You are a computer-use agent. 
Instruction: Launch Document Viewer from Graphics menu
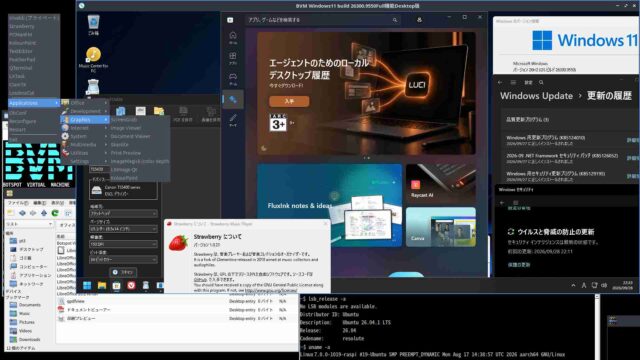click(140, 136)
